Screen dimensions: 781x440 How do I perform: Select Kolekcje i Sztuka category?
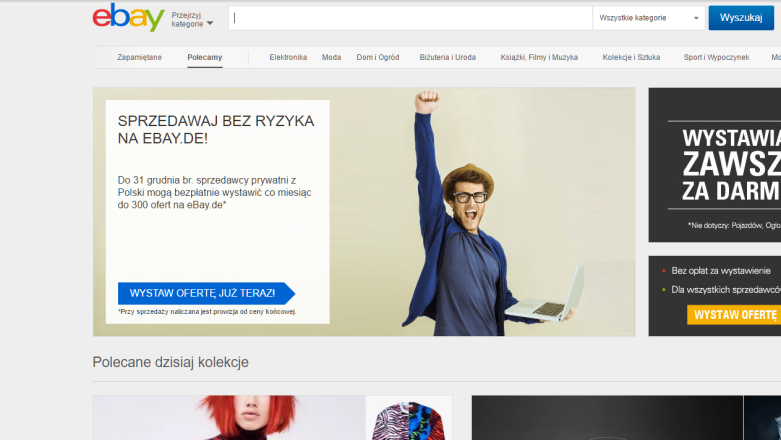(631, 57)
